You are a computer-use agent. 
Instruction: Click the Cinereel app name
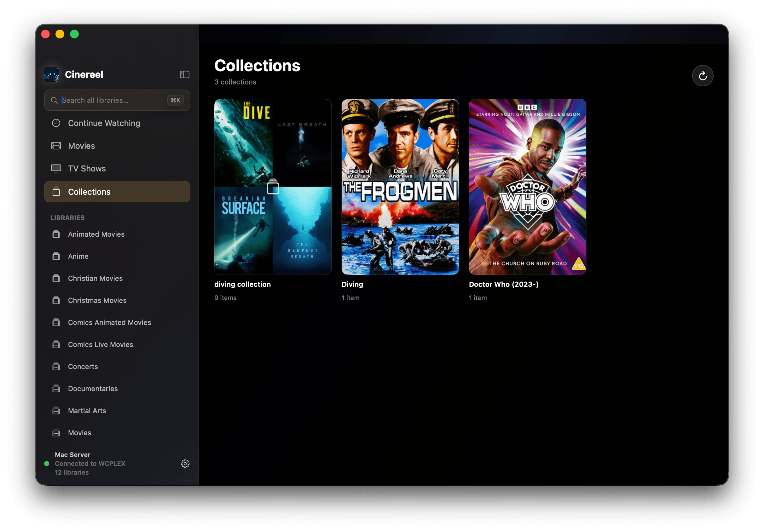coord(84,74)
